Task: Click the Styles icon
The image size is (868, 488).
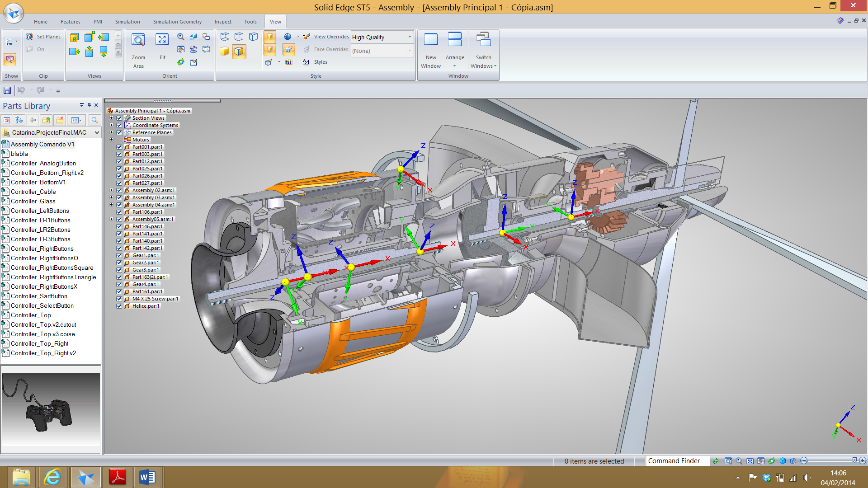Action: click(306, 62)
